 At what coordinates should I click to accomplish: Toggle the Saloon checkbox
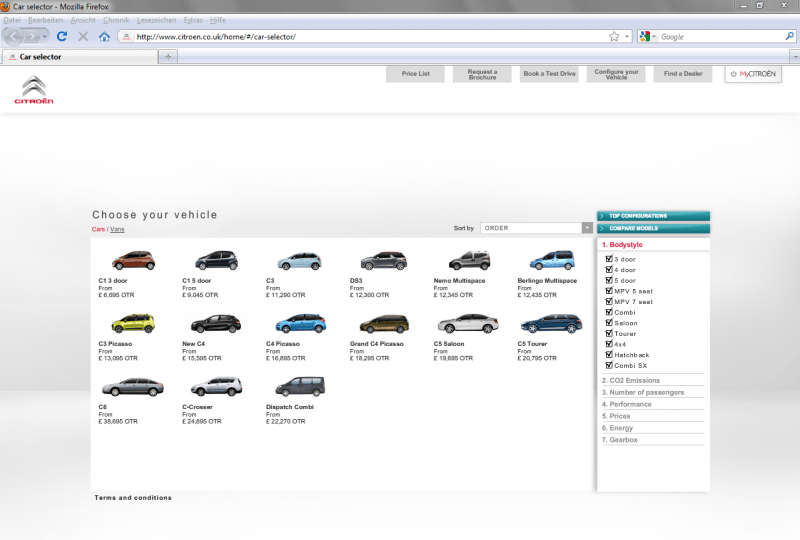click(609, 322)
